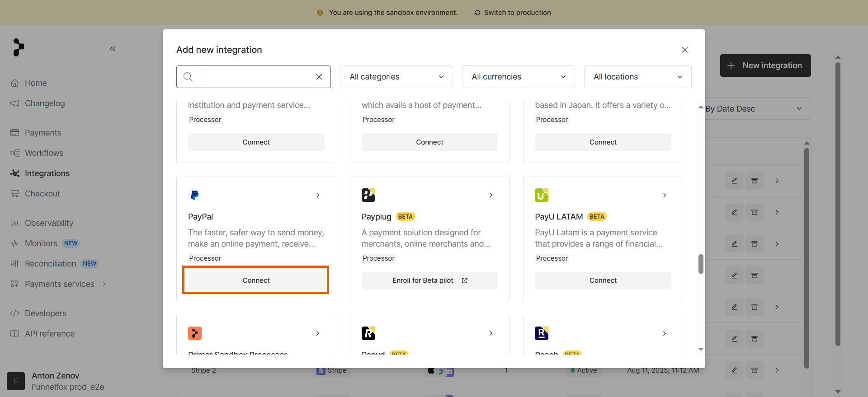Click the Reach logo icon
This screenshot has height=397, width=868.
[542, 333]
